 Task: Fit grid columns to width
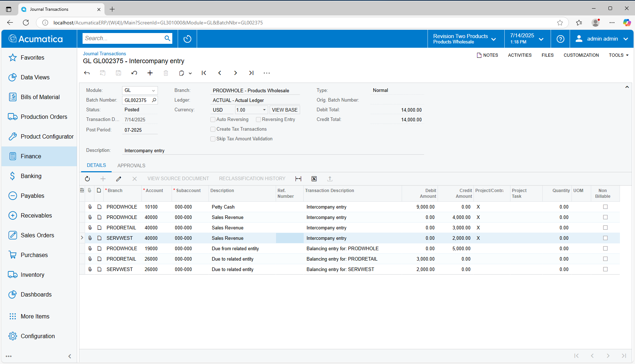tap(298, 179)
